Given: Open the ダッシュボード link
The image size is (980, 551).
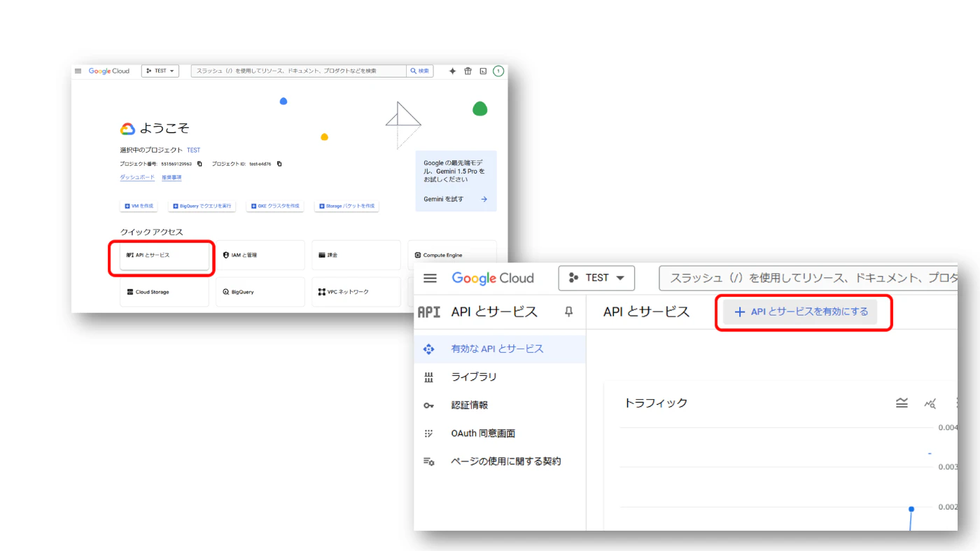Looking at the screenshot, I should point(137,177).
